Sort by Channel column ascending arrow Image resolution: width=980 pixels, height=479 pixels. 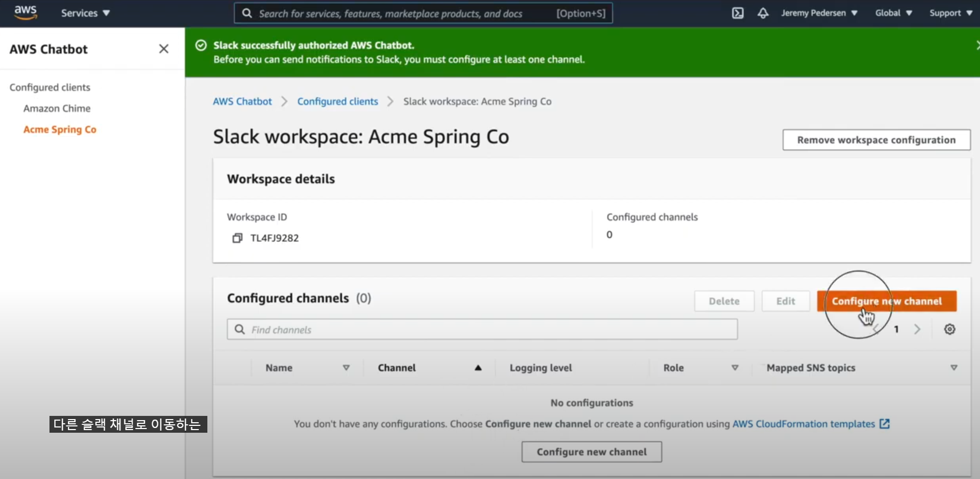pyautogui.click(x=478, y=368)
